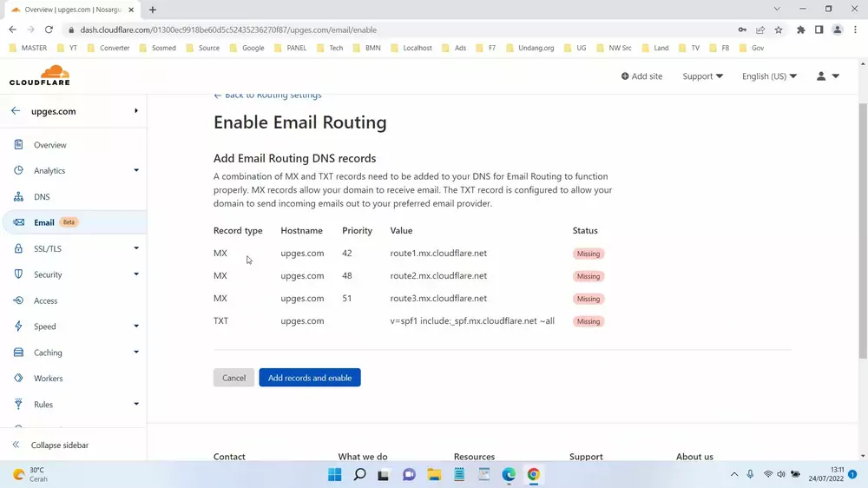Click the Cancel button
Viewport: 868px width, 488px height.
233,378
